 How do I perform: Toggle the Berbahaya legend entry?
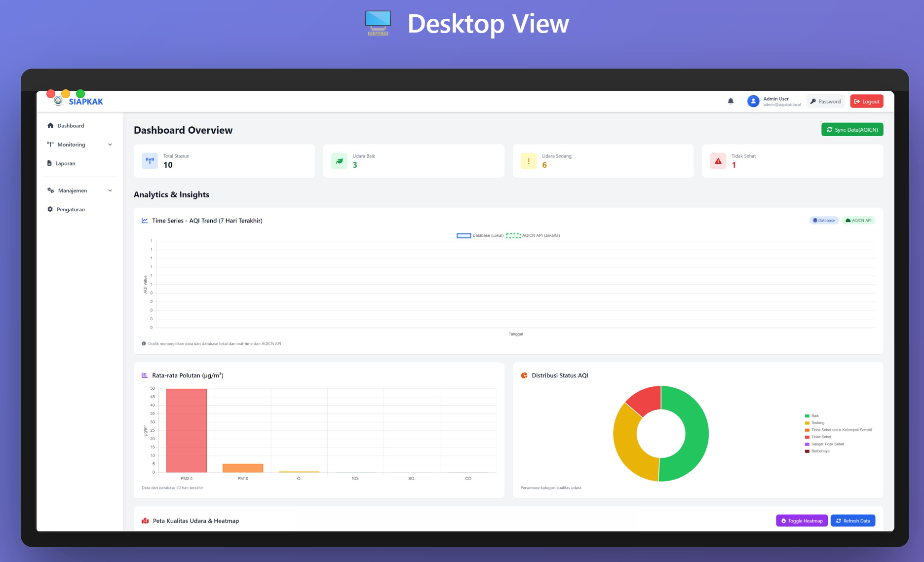817,451
